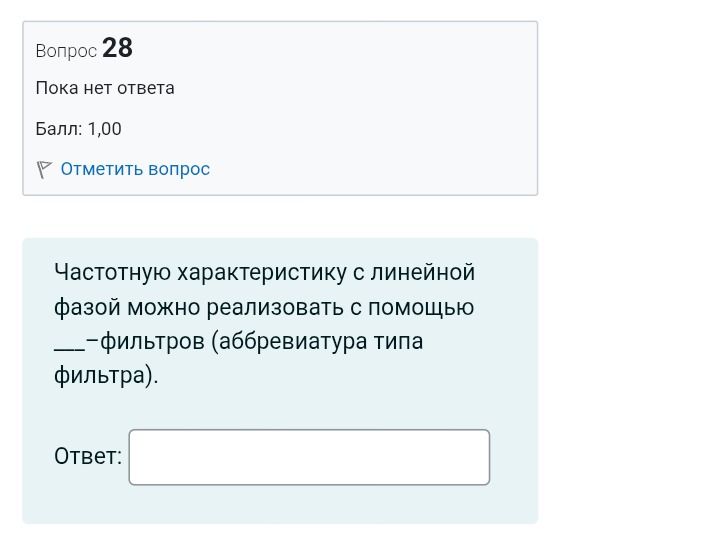Click the word типа in the question
The image size is (706, 545).
[x=398, y=341]
